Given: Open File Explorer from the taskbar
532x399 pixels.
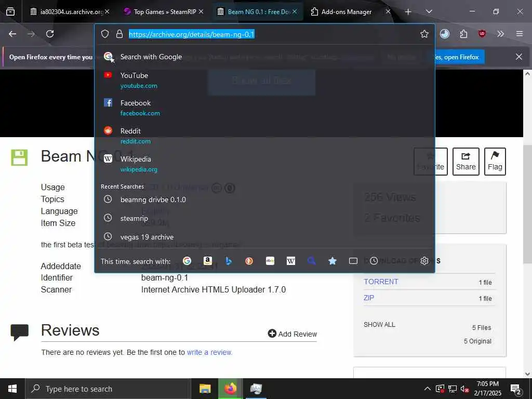Looking at the screenshot, I should tap(205, 389).
